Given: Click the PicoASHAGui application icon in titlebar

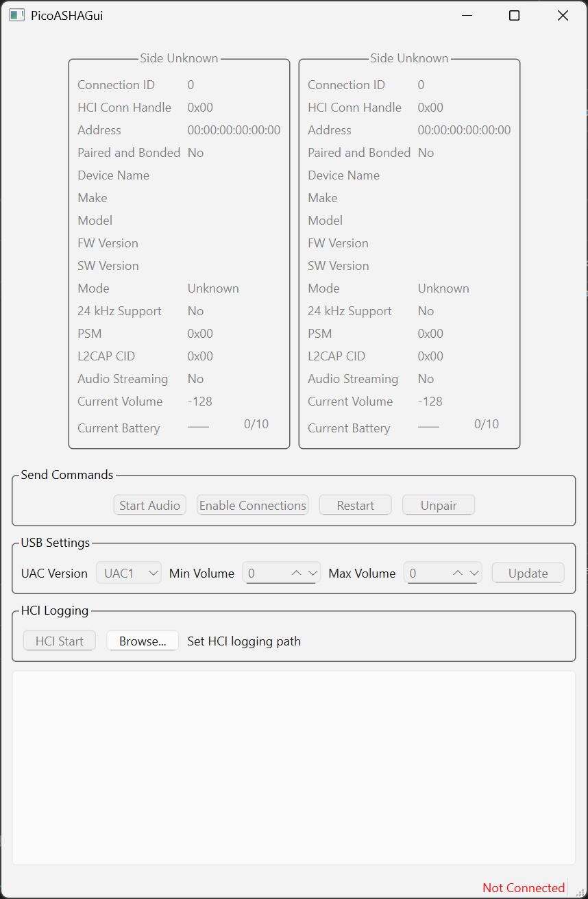Looking at the screenshot, I should pyautogui.click(x=16, y=14).
